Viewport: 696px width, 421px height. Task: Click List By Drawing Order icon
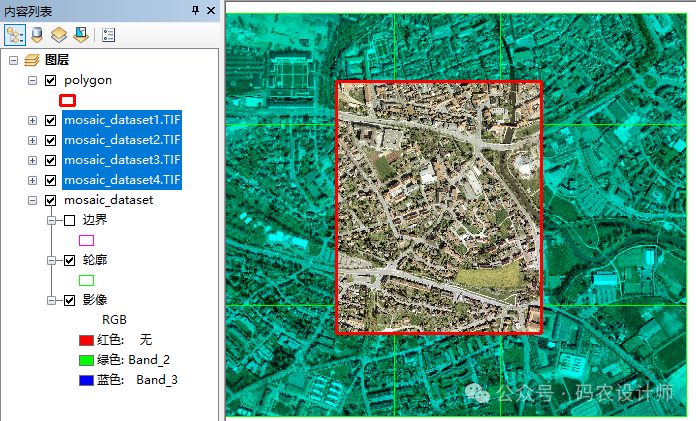coord(15,34)
